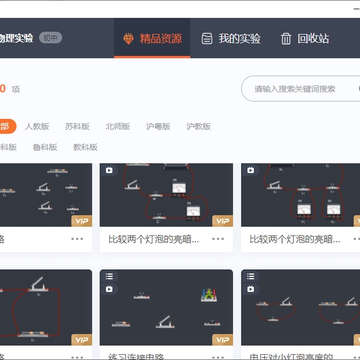Image resolution: width=360 pixels, height=360 pixels.
Task: Click the notebook icon beside 我的实验
Action: pyautogui.click(x=207, y=39)
